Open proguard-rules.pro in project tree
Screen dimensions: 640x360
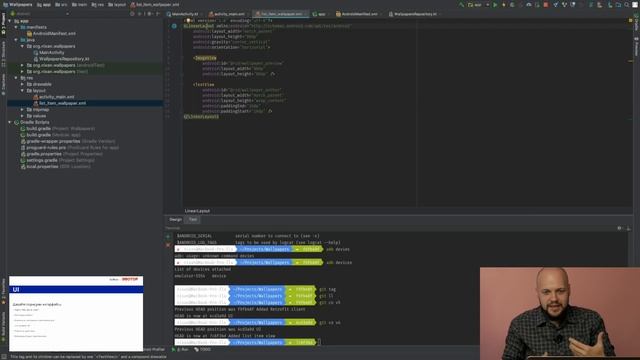click(69, 148)
